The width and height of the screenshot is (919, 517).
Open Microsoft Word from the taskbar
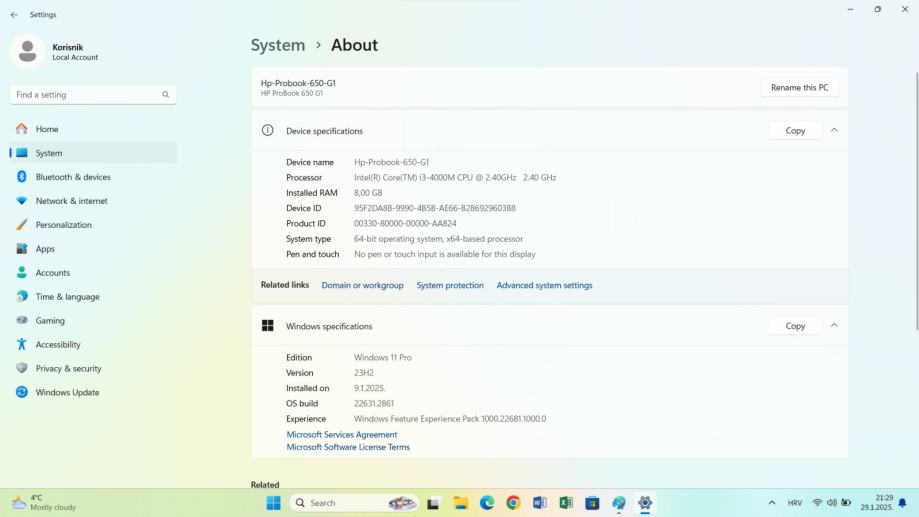[540, 503]
